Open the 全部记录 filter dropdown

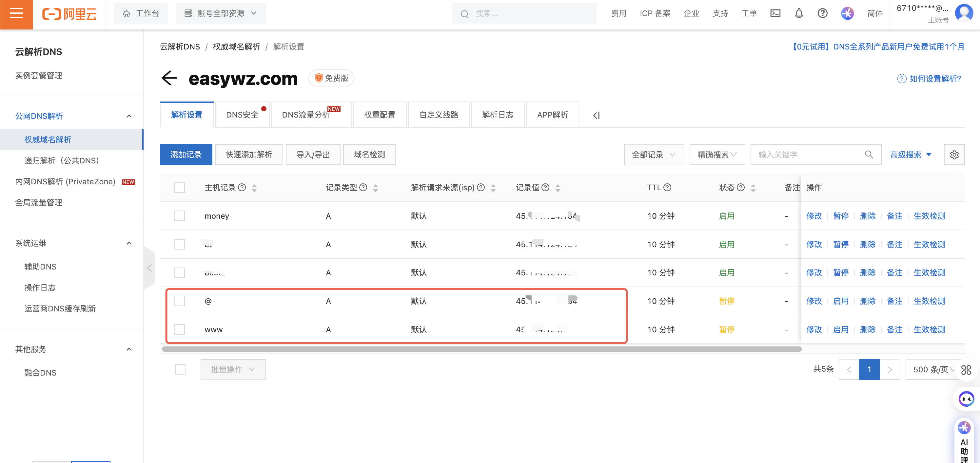654,155
